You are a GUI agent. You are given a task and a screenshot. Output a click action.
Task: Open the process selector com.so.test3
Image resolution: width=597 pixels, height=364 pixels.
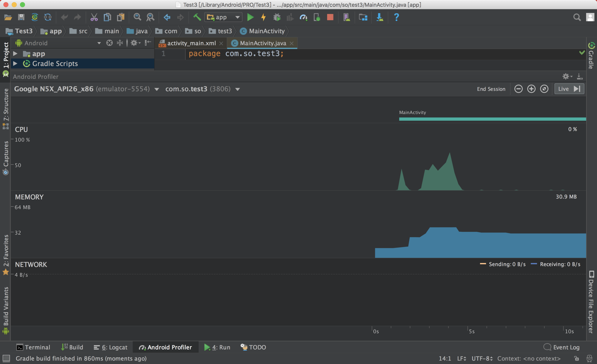203,89
